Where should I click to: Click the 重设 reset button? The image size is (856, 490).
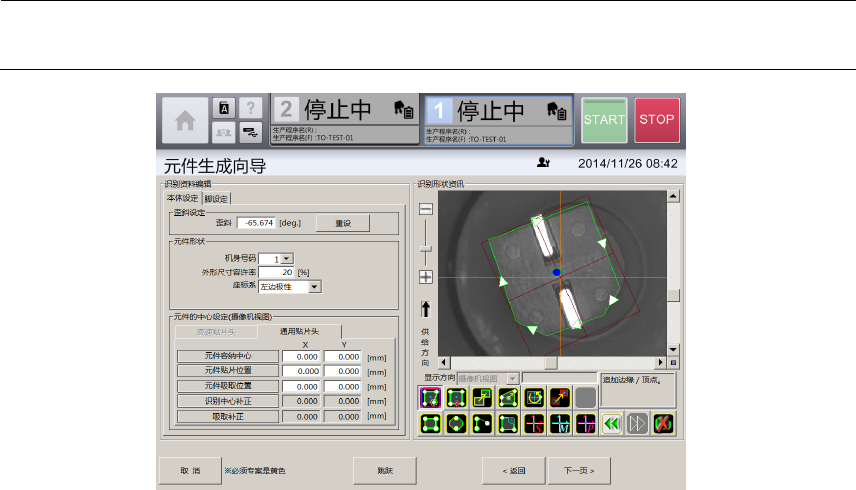341,223
